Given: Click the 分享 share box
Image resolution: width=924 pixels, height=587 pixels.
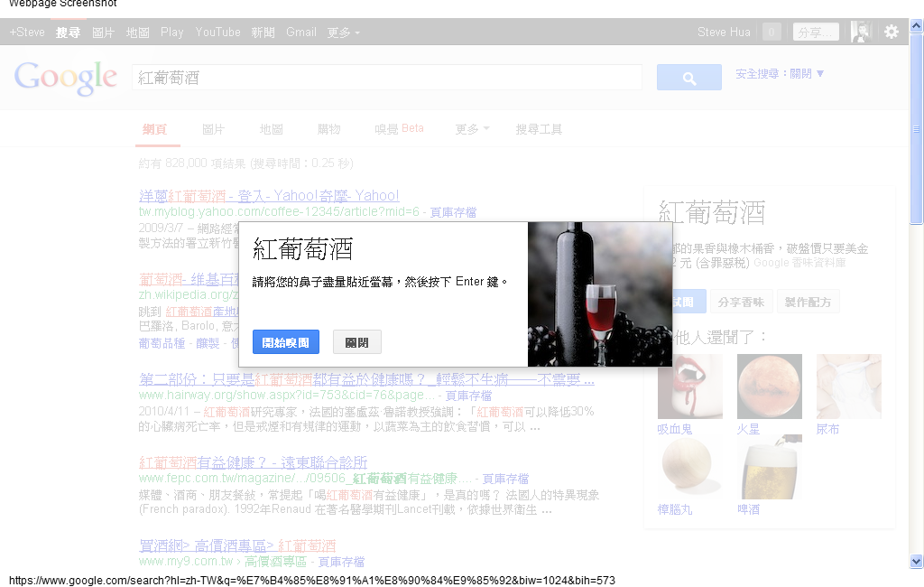Looking at the screenshot, I should click(816, 32).
